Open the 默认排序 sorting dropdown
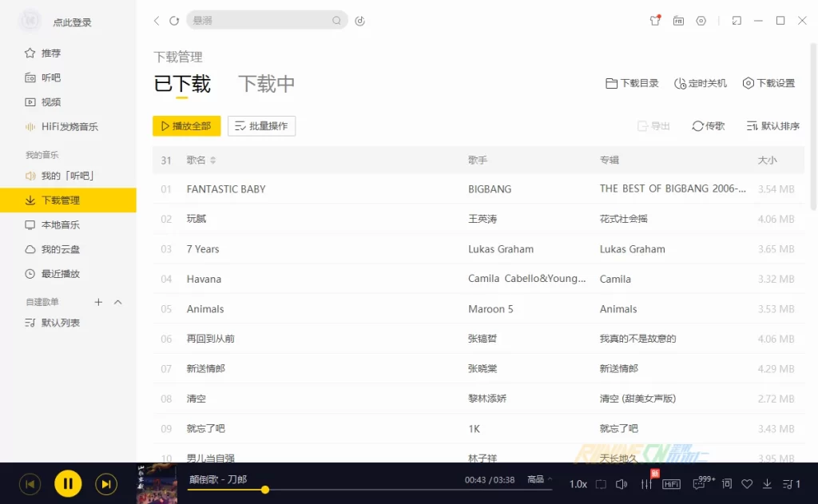The width and height of the screenshot is (818, 504). (x=772, y=126)
